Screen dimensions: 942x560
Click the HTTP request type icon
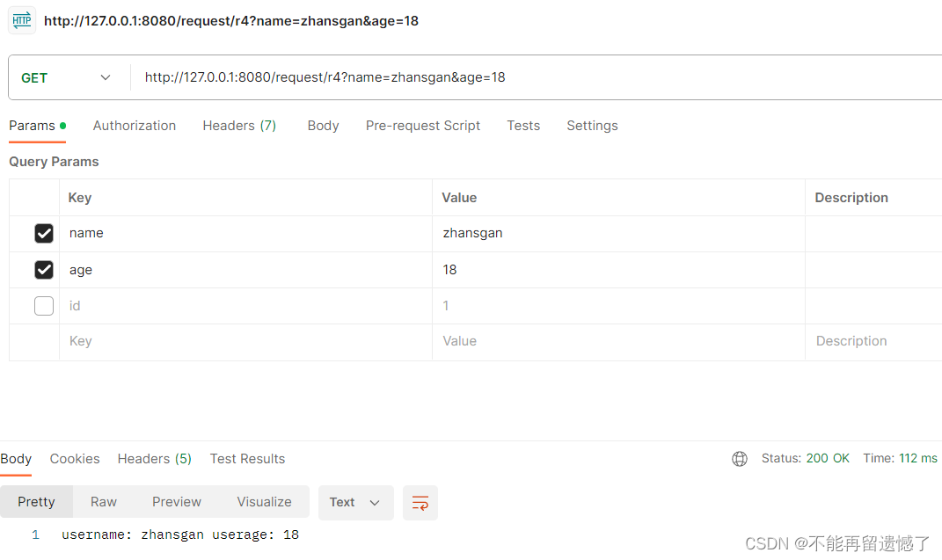click(22, 20)
